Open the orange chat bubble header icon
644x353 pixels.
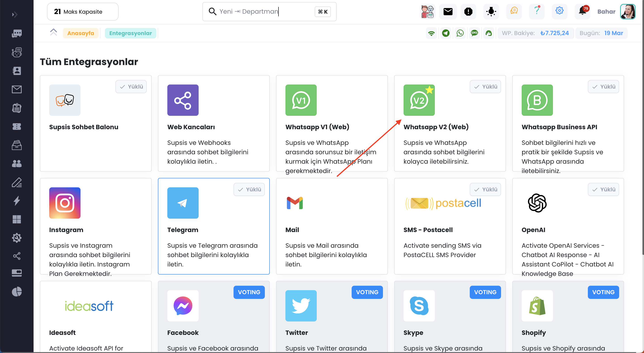pos(514,11)
